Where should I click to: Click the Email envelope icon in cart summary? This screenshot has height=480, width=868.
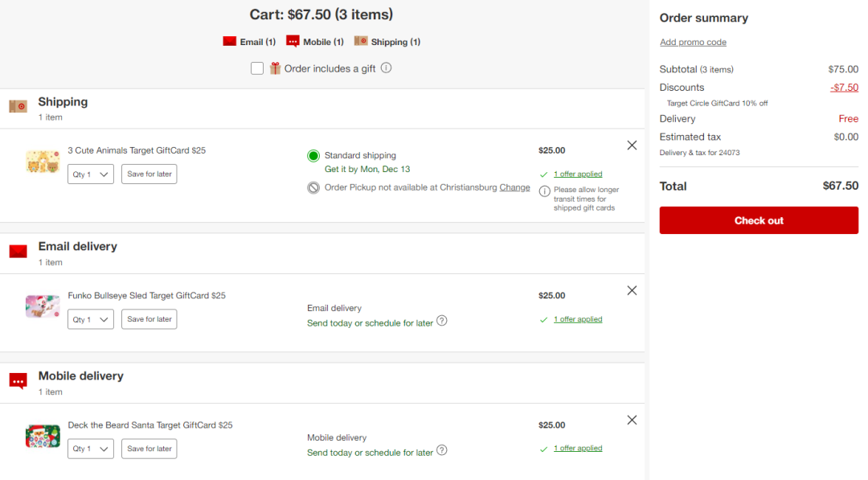[230, 42]
